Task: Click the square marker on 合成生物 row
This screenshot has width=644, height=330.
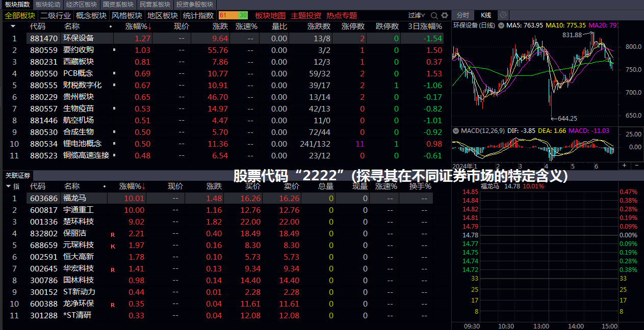Action: point(114,132)
